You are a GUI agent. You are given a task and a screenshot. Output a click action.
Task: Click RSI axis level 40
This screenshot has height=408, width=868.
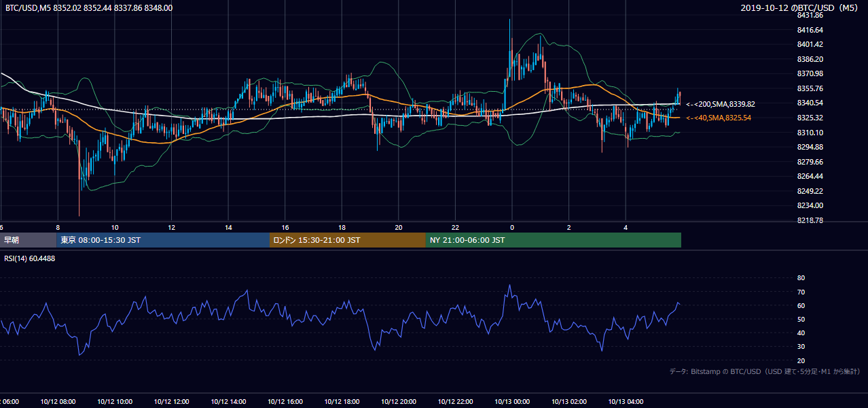(x=801, y=333)
